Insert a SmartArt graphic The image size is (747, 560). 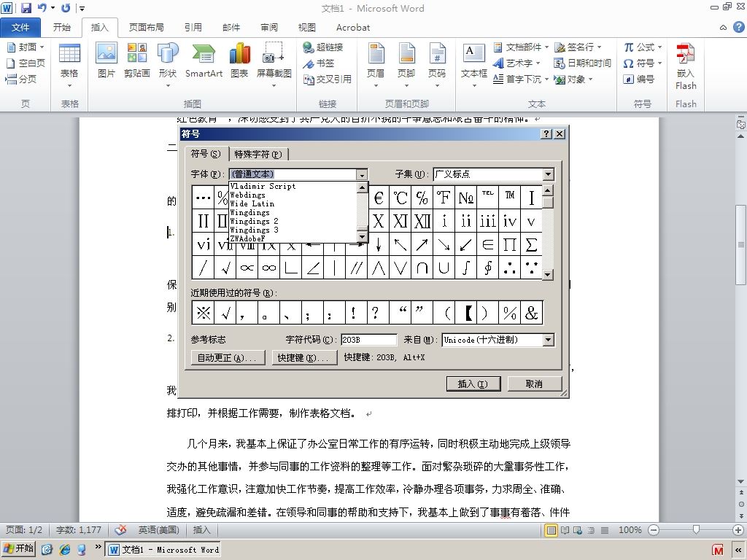coord(204,61)
